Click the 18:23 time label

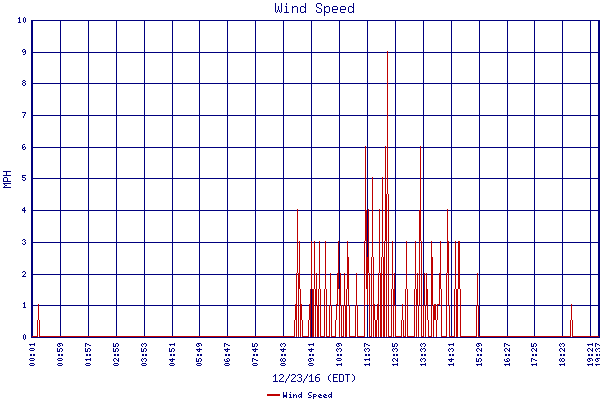[562, 354]
